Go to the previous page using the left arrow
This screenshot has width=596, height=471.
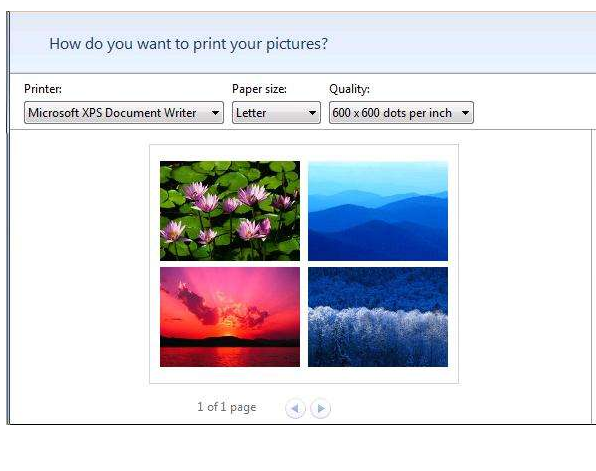(295, 408)
